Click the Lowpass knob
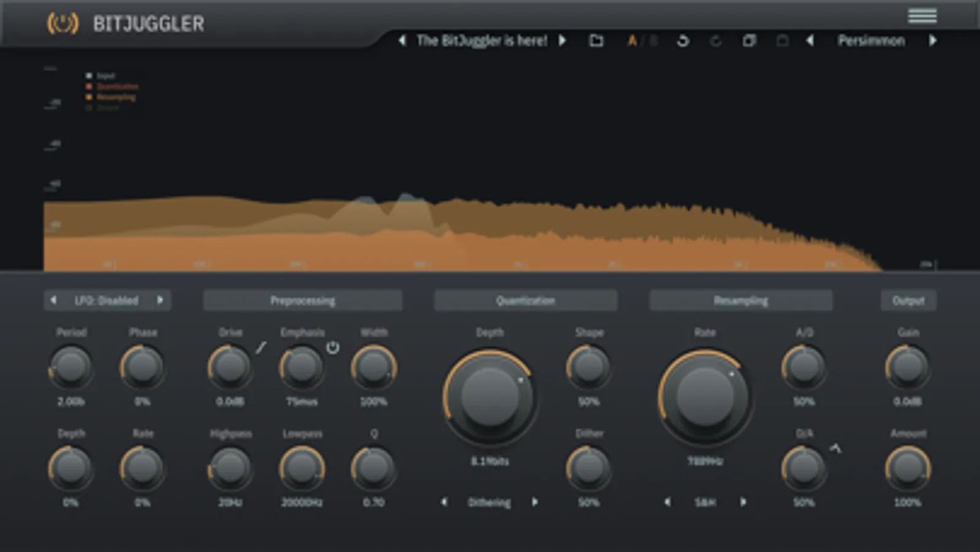The width and height of the screenshot is (980, 552). (302, 468)
